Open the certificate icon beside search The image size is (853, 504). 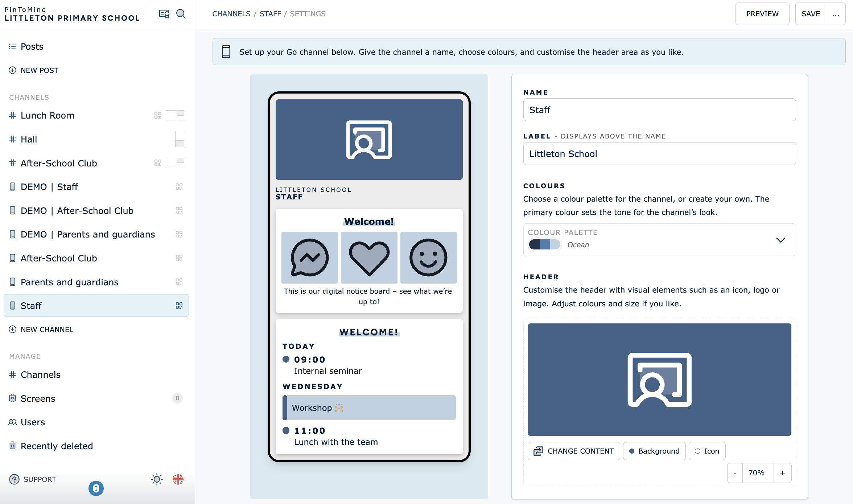(x=164, y=14)
